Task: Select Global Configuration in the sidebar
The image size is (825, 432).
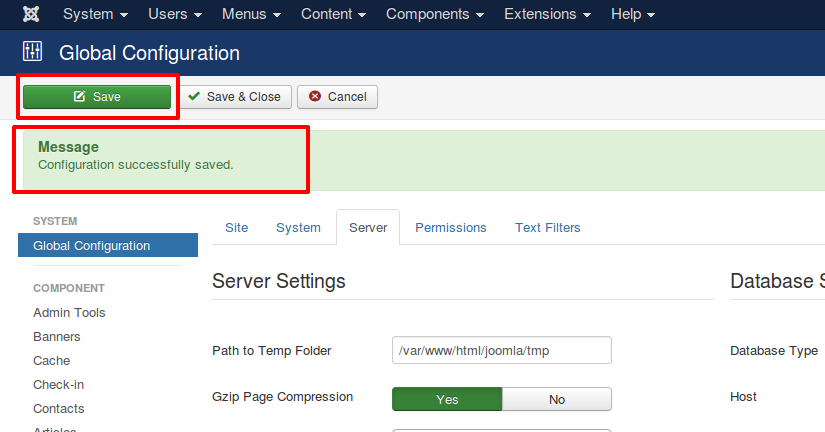Action: (x=92, y=246)
